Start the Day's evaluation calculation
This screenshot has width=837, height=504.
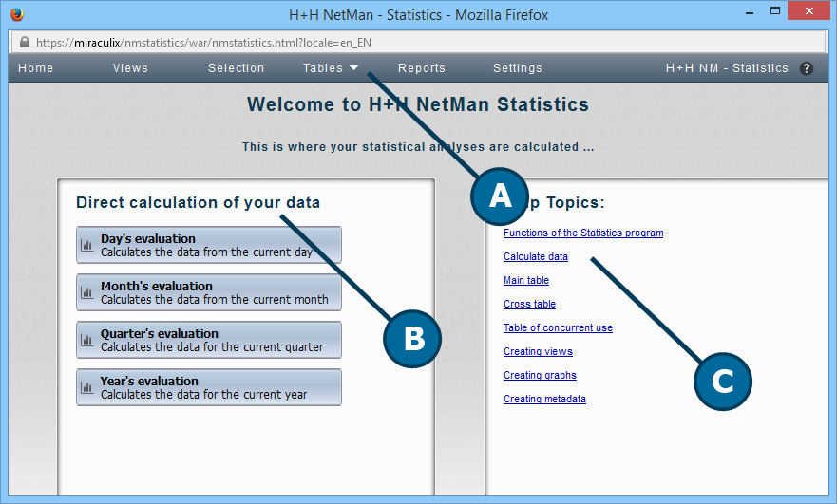click(x=209, y=245)
